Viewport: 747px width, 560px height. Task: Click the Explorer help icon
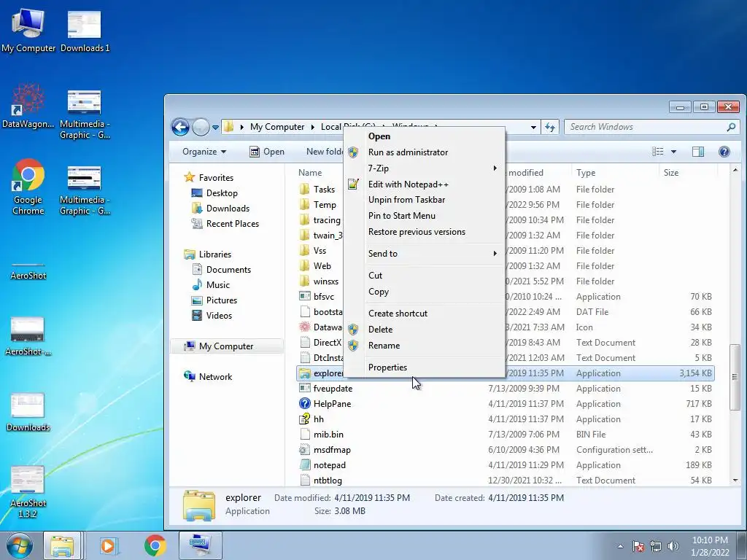point(724,152)
